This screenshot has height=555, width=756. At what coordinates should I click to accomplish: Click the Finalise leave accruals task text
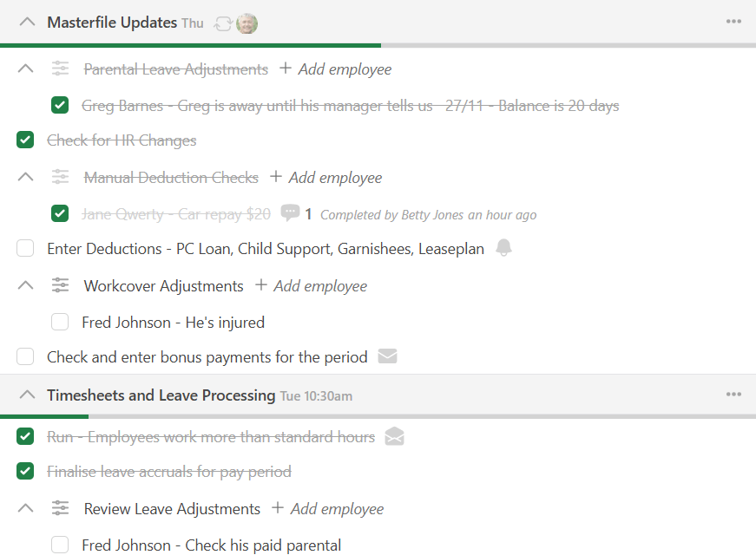click(168, 472)
